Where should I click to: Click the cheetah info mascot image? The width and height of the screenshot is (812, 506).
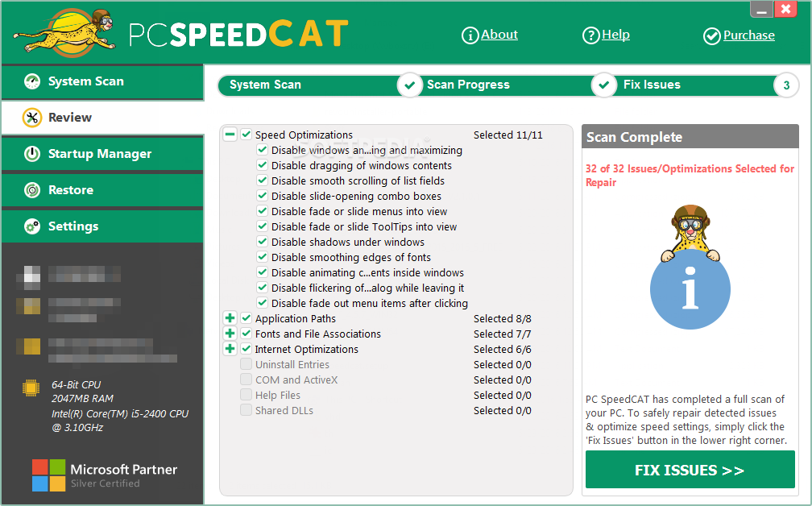[x=690, y=267]
